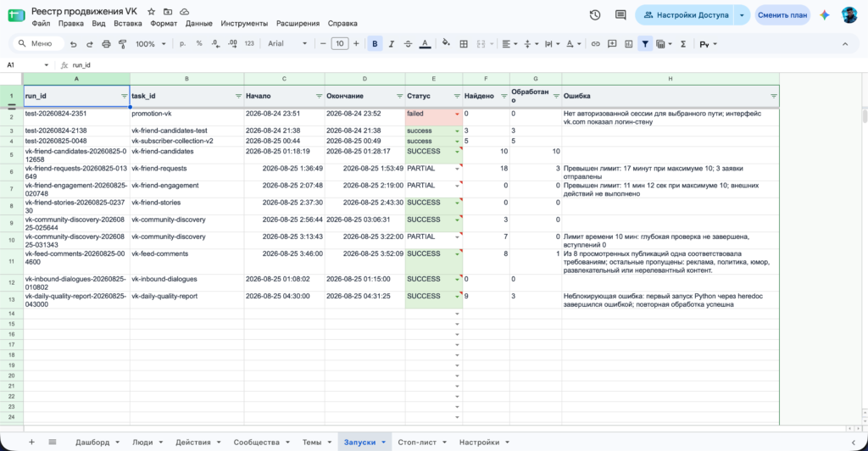Apply percent format icon
The height and width of the screenshot is (451, 868).
pos(199,44)
